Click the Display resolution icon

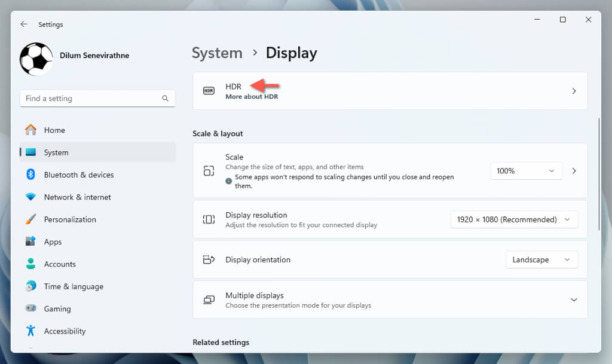pyautogui.click(x=209, y=219)
